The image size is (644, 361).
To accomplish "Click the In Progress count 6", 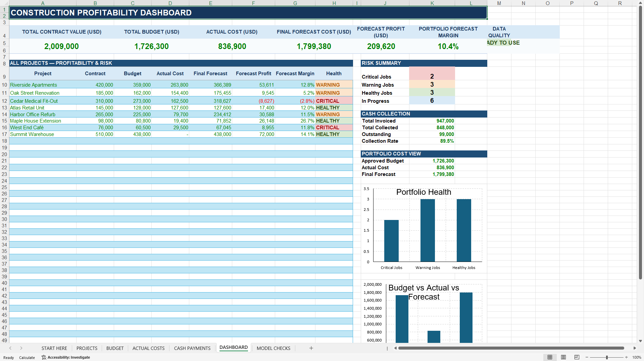I will (x=432, y=101).
